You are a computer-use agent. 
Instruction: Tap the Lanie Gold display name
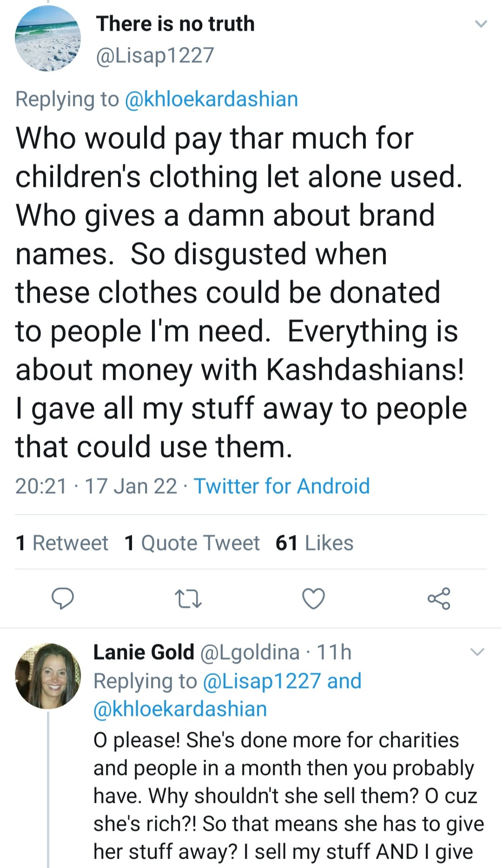(144, 652)
